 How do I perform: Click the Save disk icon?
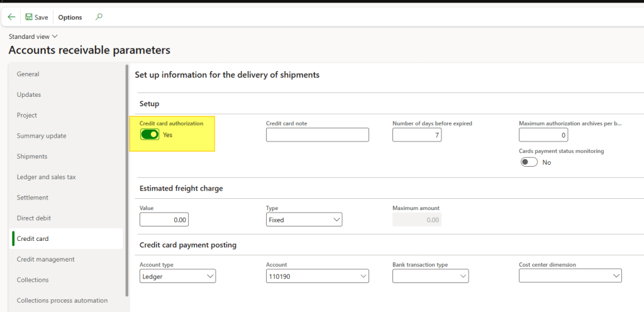(x=29, y=17)
